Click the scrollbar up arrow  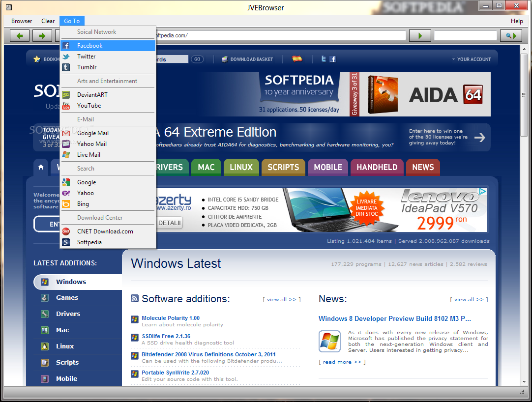pos(524,49)
